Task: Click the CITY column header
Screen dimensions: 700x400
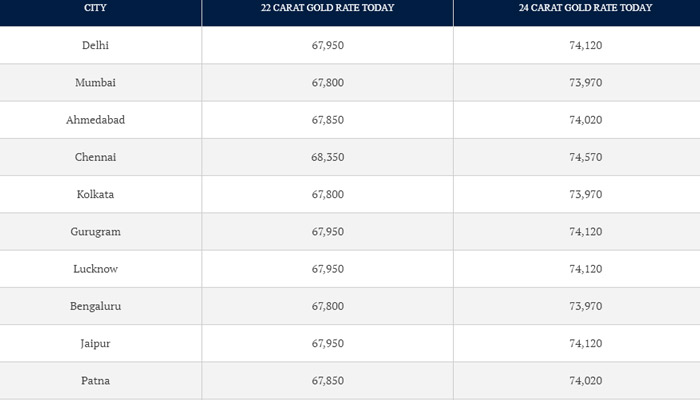Action: tap(97, 8)
